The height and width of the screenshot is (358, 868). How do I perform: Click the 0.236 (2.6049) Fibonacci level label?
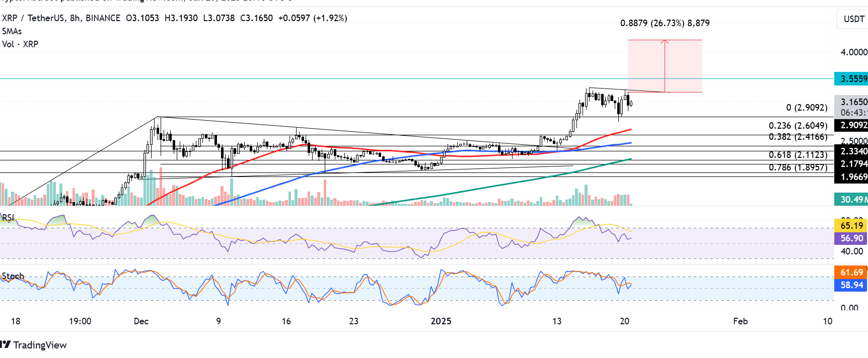798,126
